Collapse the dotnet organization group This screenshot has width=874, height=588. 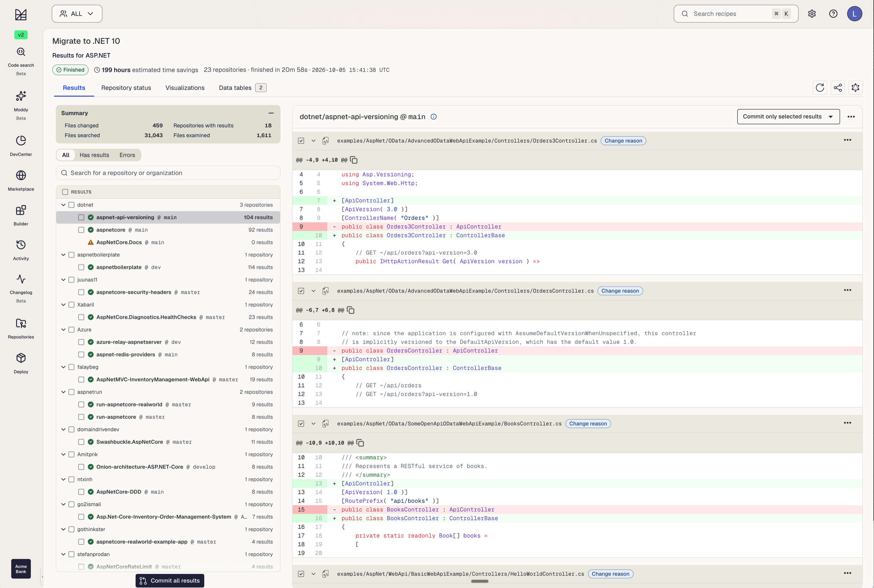[x=63, y=205]
